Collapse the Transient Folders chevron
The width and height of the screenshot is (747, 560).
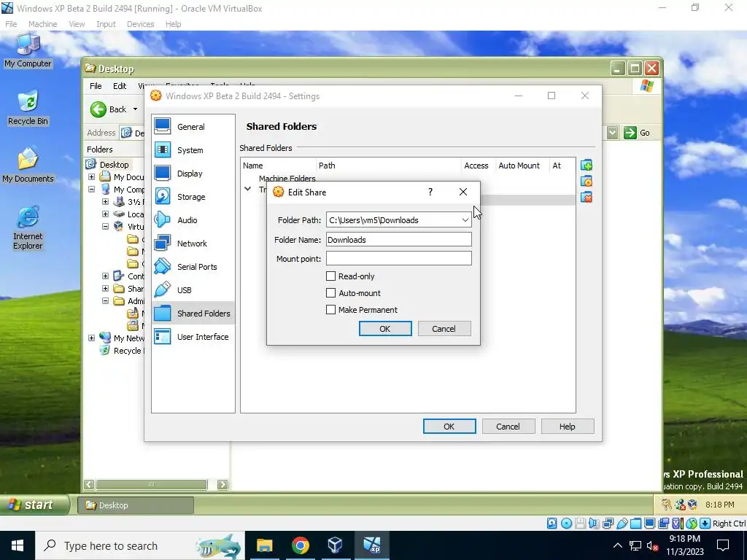click(248, 189)
